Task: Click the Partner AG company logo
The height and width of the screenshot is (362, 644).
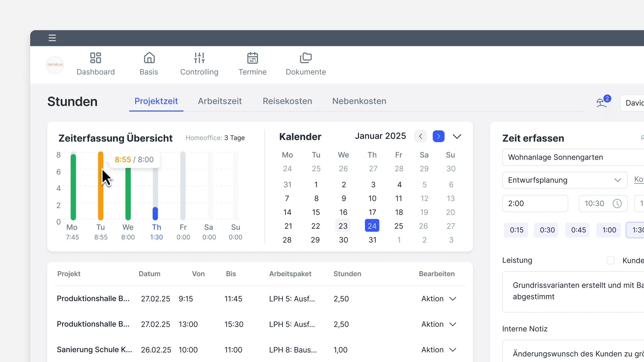Action: coord(55,65)
